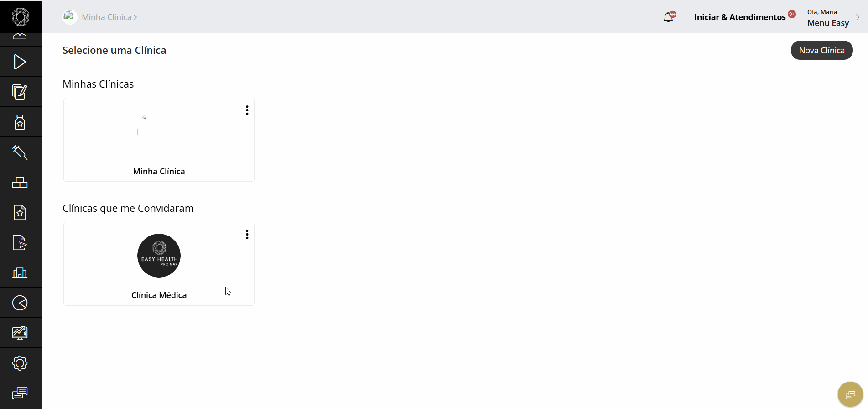
Task: Open the syringe sidebar icon
Action: tap(20, 152)
